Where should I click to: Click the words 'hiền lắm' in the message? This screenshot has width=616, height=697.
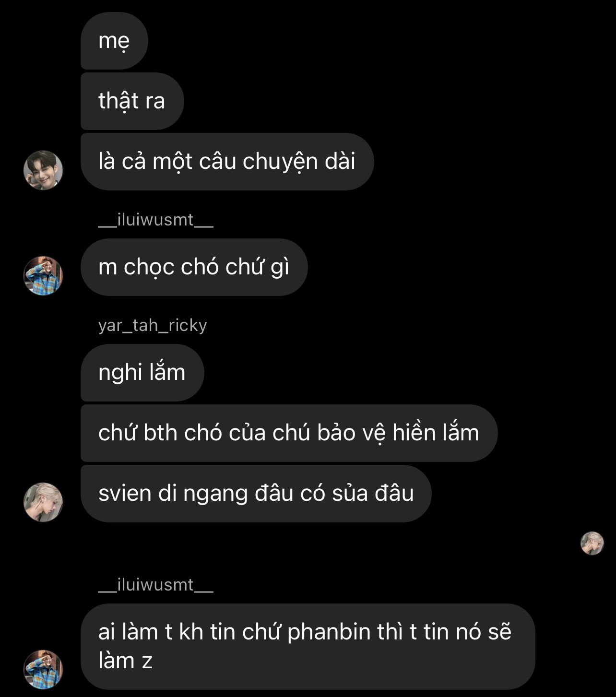(436, 433)
